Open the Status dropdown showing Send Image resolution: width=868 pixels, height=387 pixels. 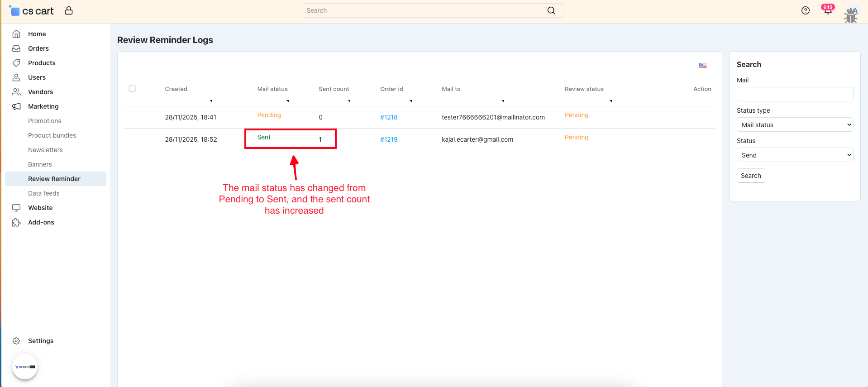point(795,155)
